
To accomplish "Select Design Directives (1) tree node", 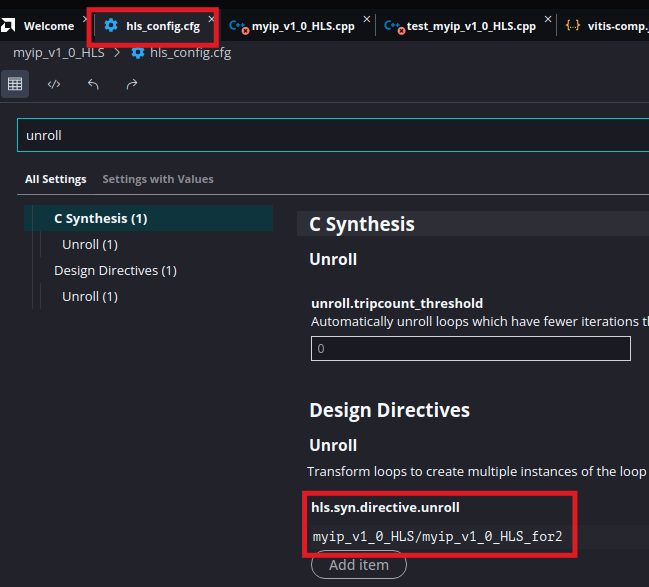I will tap(115, 270).
